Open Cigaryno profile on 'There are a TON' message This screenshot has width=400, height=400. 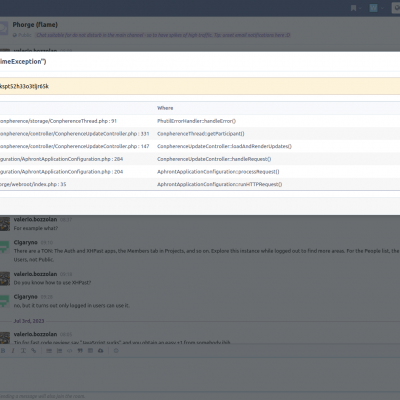point(25,242)
